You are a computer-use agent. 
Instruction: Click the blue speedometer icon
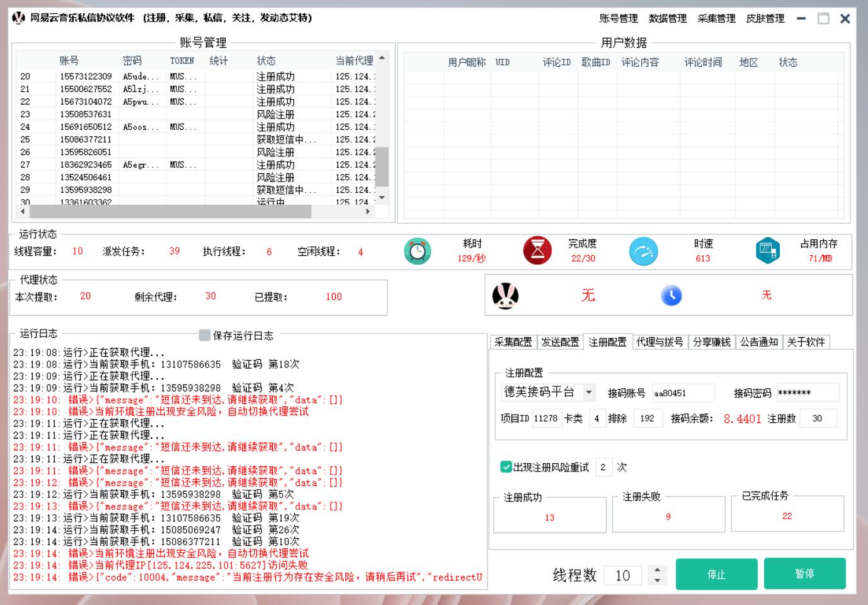[643, 251]
